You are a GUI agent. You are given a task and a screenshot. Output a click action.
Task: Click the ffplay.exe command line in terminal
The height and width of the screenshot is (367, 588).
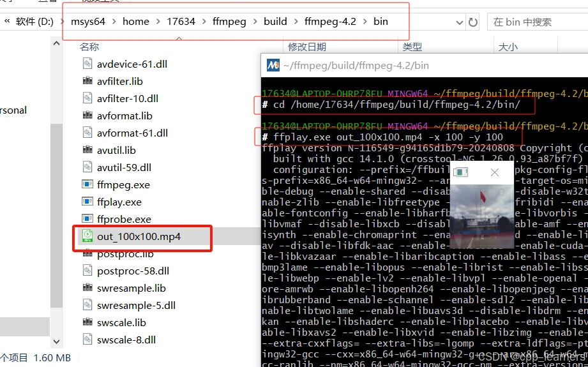382,137
